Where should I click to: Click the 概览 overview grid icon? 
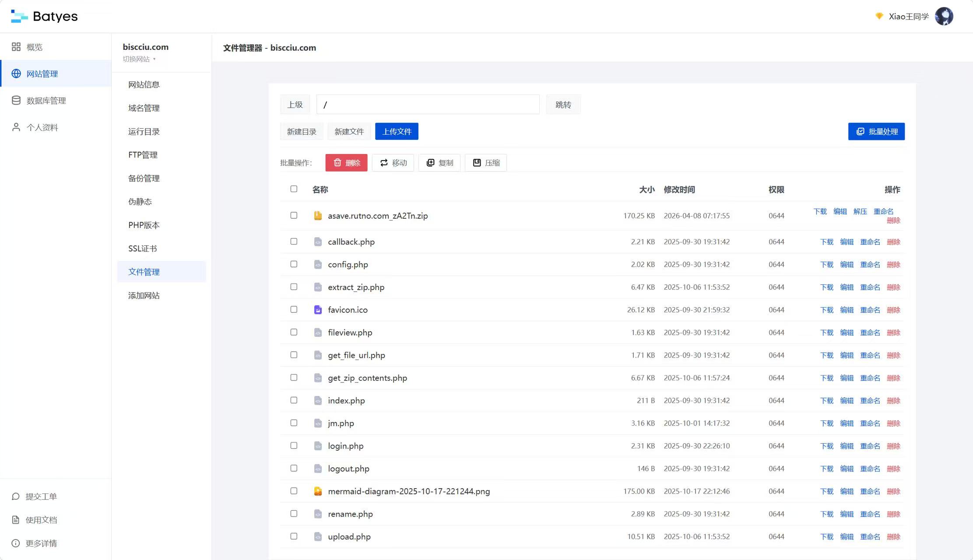[x=16, y=46]
